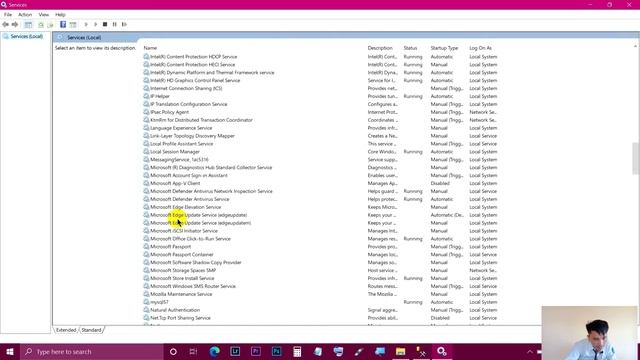Toggle Show/Hide Console Tree toolbar icon
This screenshot has height=360, width=640.
28,24
